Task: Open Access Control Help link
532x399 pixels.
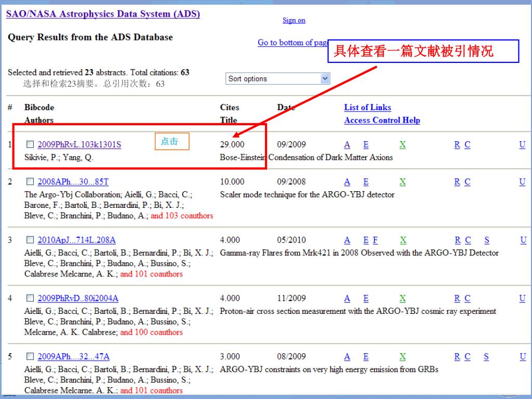Action: tap(382, 120)
